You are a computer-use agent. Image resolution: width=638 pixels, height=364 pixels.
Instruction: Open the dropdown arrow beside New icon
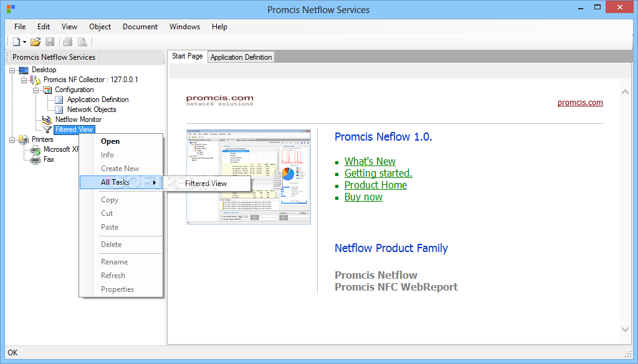(24, 42)
